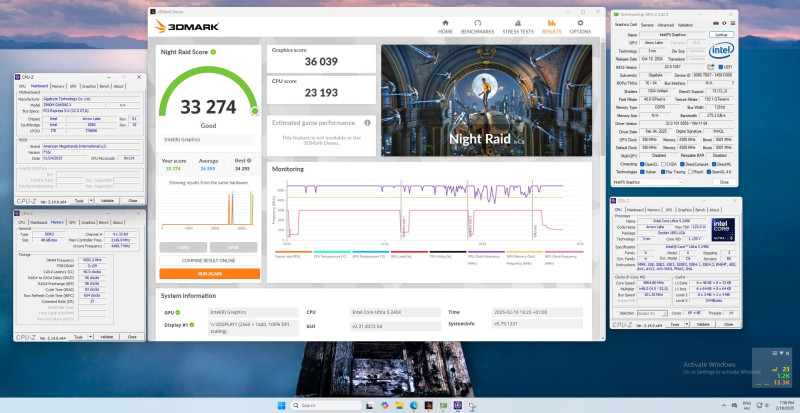The height and width of the screenshot is (413, 800).
Task: Click the CPU Clock Frequency legend swatch
Action: coord(486,252)
